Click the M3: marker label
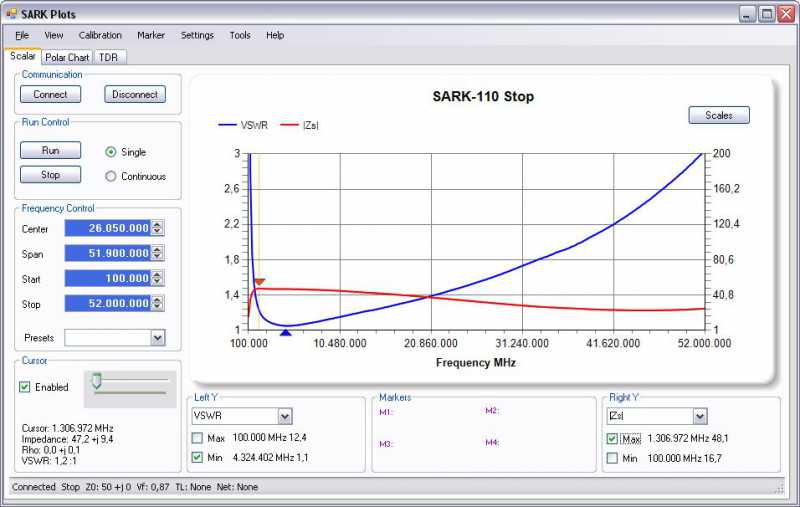This screenshot has width=800, height=507. (x=386, y=444)
